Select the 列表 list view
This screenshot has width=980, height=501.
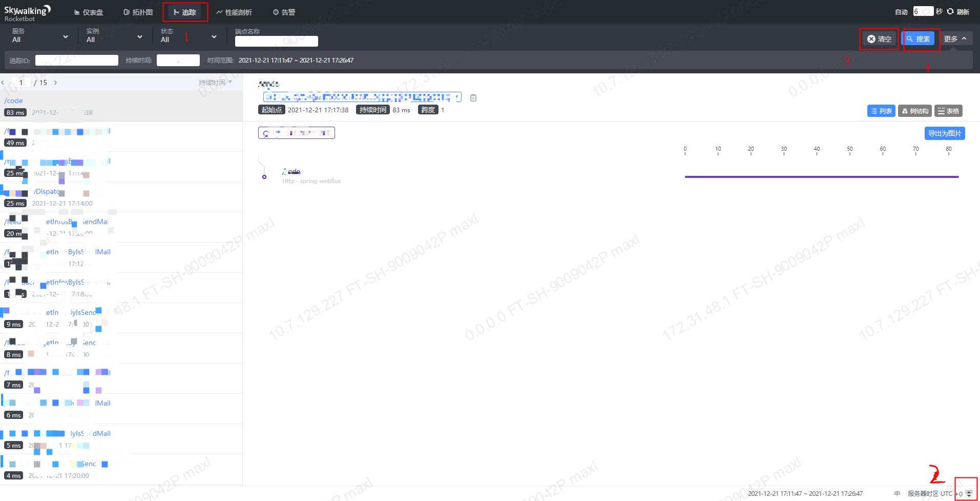(x=881, y=111)
